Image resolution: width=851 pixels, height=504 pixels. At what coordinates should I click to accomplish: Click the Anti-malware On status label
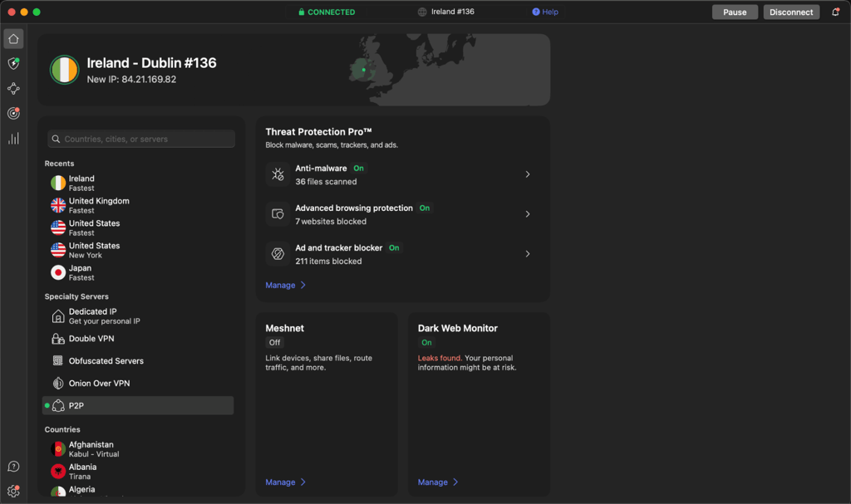[359, 169]
